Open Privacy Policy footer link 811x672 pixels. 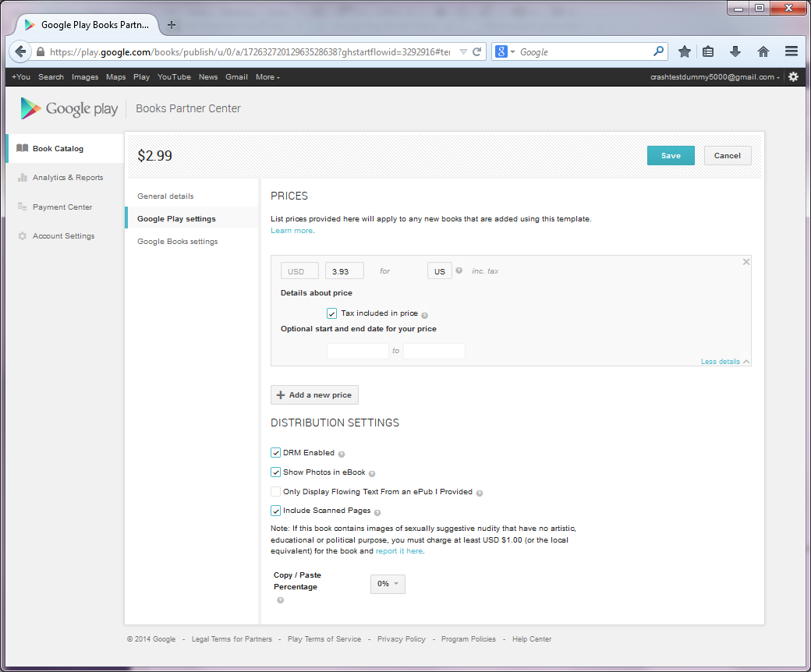(402, 639)
